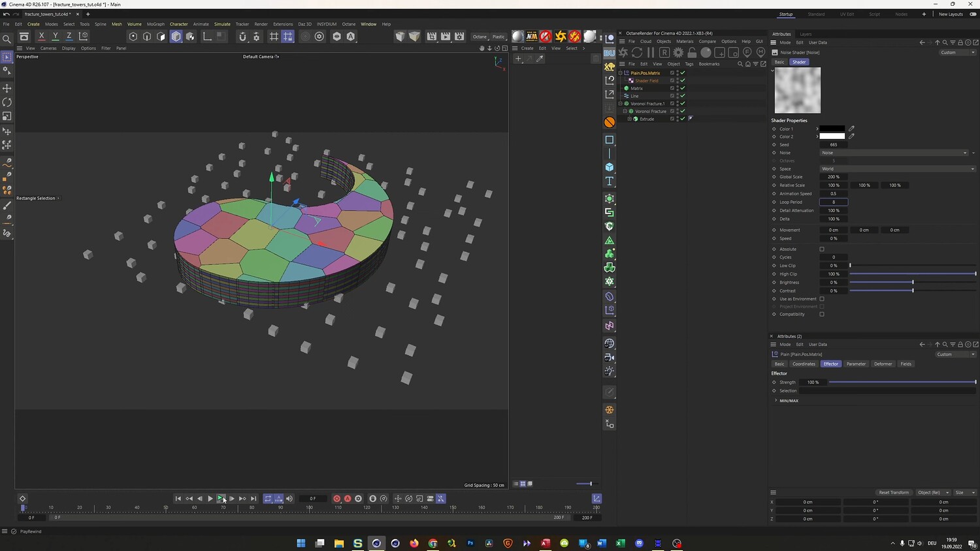Click the home icon in Object Manager
This screenshot has width=980, height=551.
pyautogui.click(x=748, y=64)
